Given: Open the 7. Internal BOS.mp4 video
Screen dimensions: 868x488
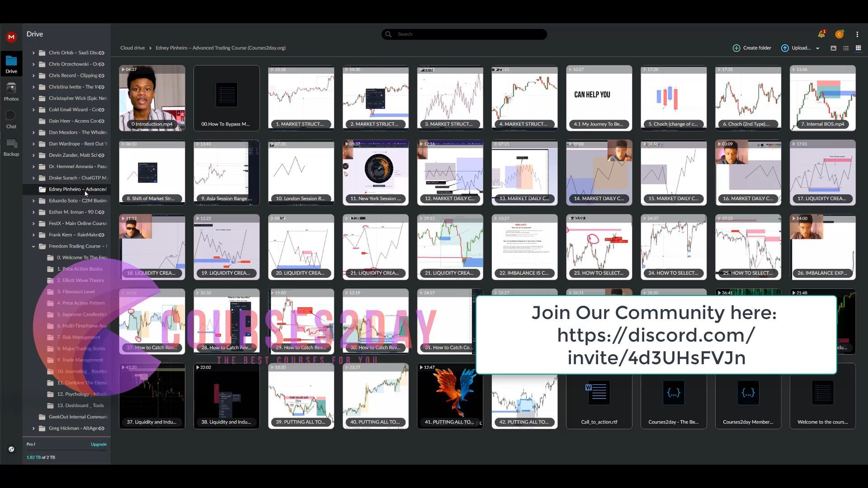Looking at the screenshot, I should click(823, 98).
